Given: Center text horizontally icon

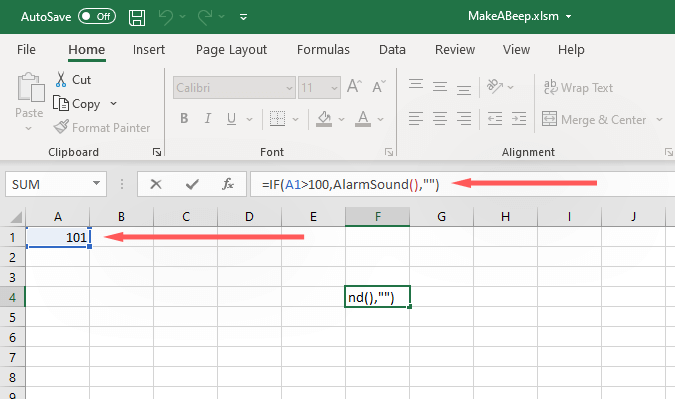Looking at the screenshot, I should [x=440, y=118].
